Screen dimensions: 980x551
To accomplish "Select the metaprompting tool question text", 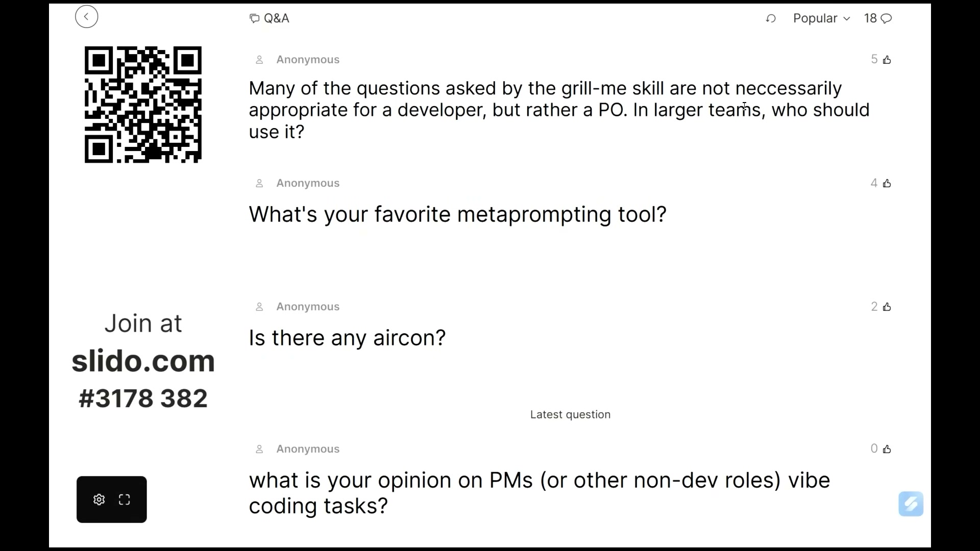I will pos(458,215).
